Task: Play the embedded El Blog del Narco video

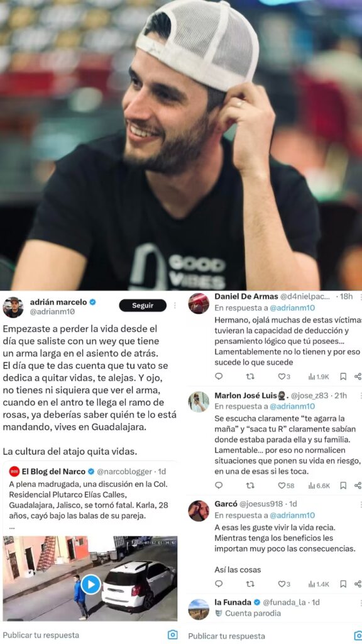Action: click(x=90, y=584)
